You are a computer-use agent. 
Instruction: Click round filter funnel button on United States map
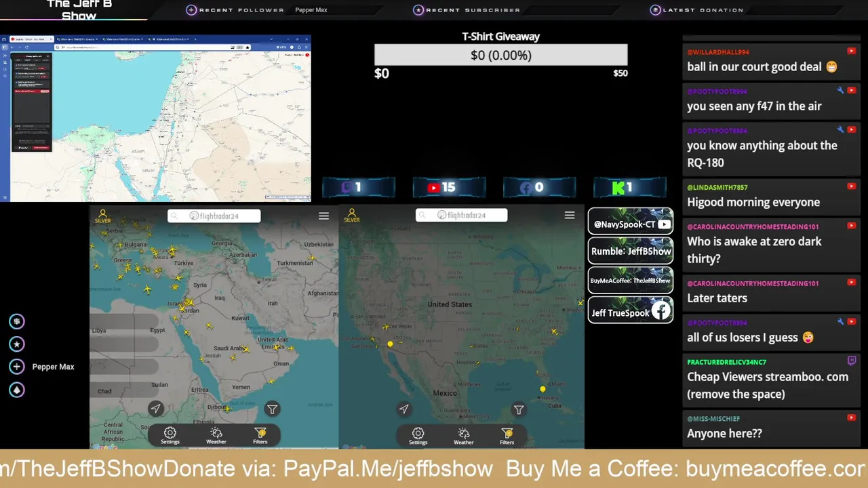pyautogui.click(x=519, y=409)
